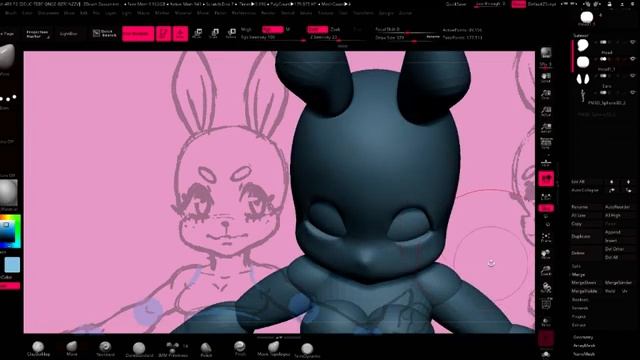This screenshot has width=640, height=360.
Task: Activate the Move transform mode icon
Action: (198, 33)
